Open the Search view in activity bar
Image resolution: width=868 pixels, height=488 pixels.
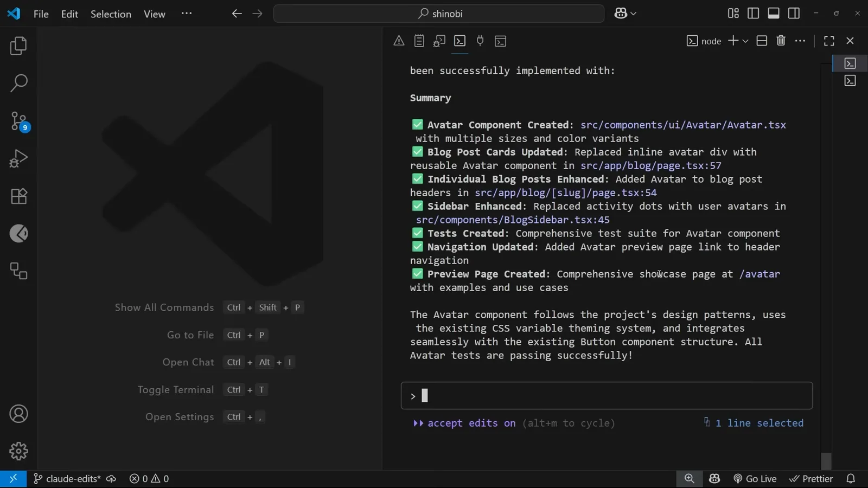coord(18,84)
